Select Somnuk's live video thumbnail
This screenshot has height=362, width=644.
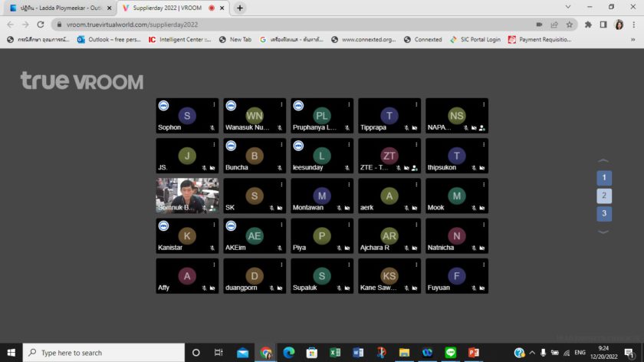187,195
